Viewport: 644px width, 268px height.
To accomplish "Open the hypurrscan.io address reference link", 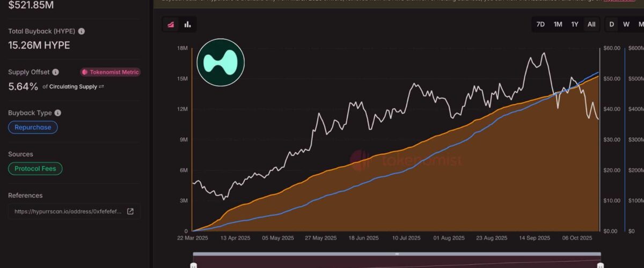I will (68, 211).
